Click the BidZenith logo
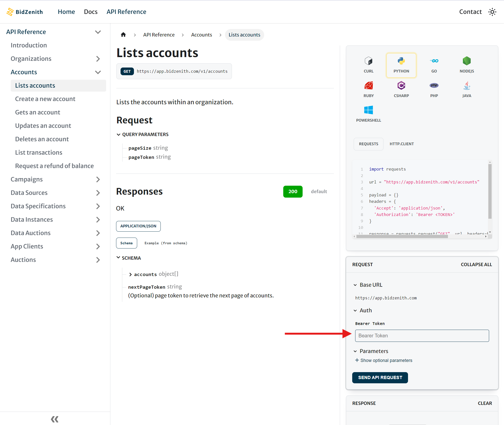Screen dimensions: 504x425 [25, 12]
